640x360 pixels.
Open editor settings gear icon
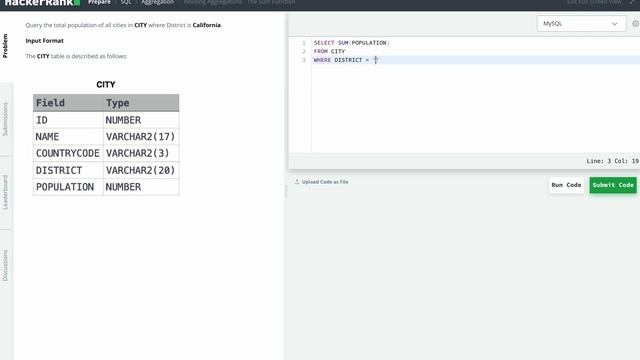pos(636,24)
